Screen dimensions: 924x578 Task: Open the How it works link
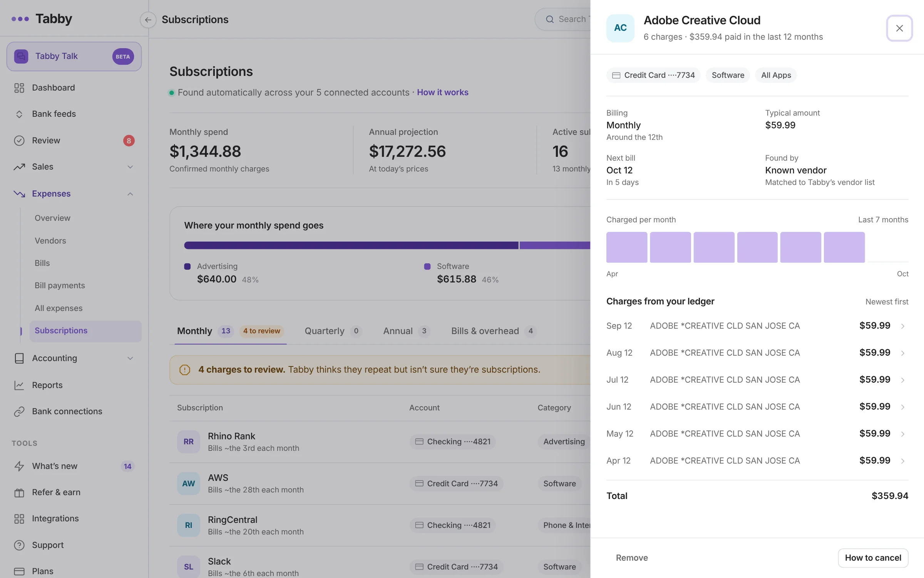442,92
